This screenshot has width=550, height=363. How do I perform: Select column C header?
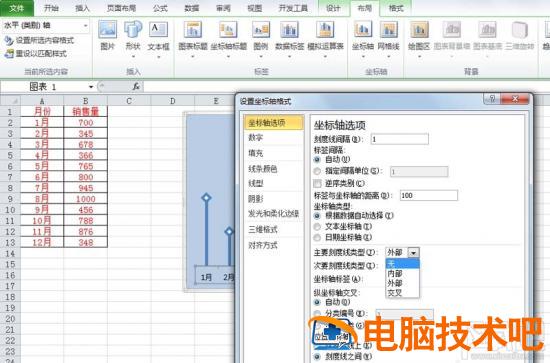[x=129, y=101]
